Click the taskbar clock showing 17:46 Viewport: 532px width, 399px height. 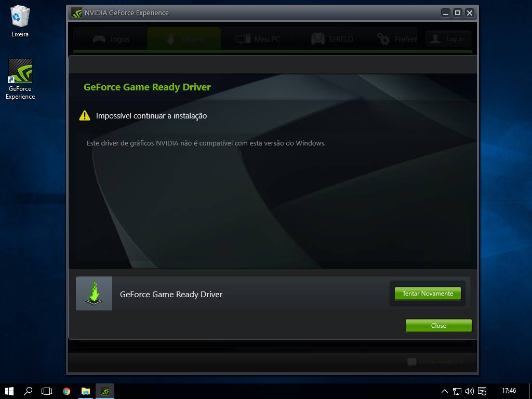(x=509, y=391)
